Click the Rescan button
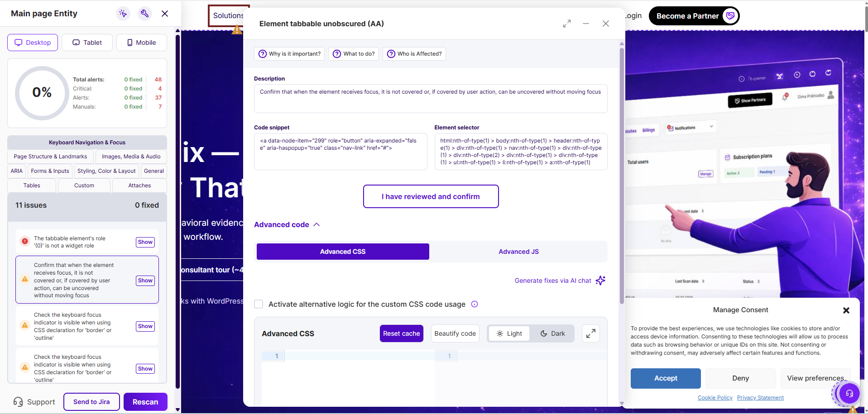This screenshot has height=414, width=868. pos(145,402)
